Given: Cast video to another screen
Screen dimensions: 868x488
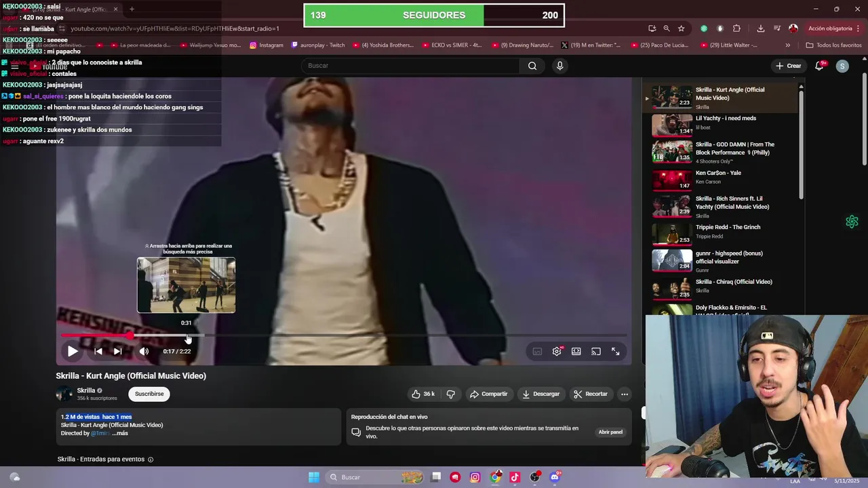Looking at the screenshot, I should point(595,351).
